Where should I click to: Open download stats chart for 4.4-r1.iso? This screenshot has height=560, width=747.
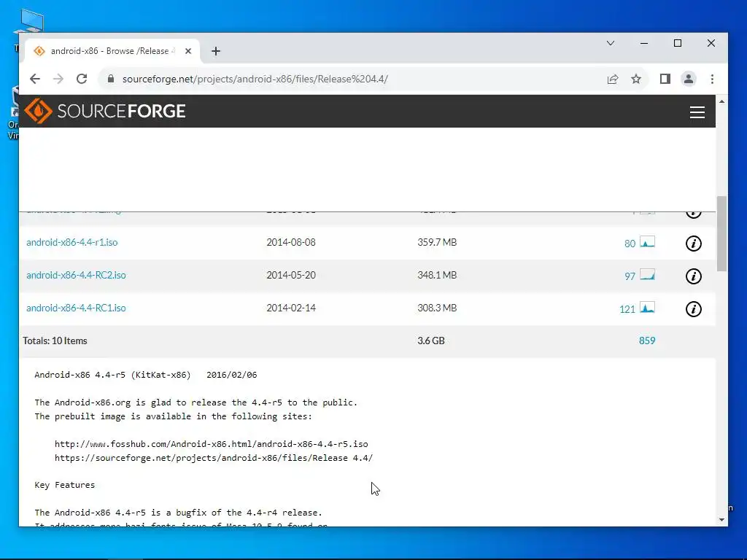pyautogui.click(x=647, y=242)
